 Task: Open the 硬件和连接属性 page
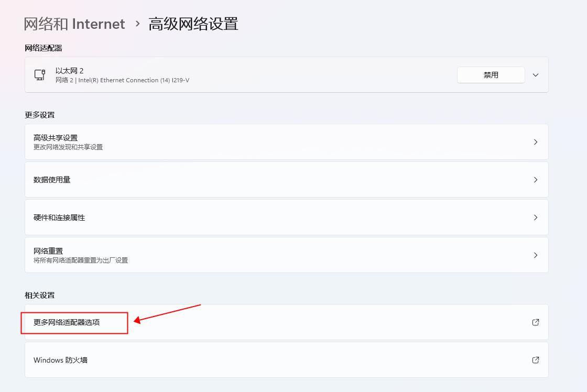point(286,217)
